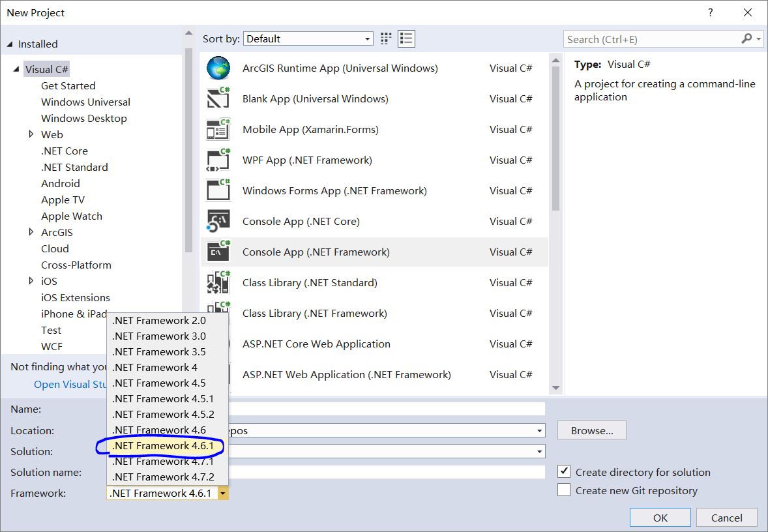
Task: Click the OK button
Action: 660,518
